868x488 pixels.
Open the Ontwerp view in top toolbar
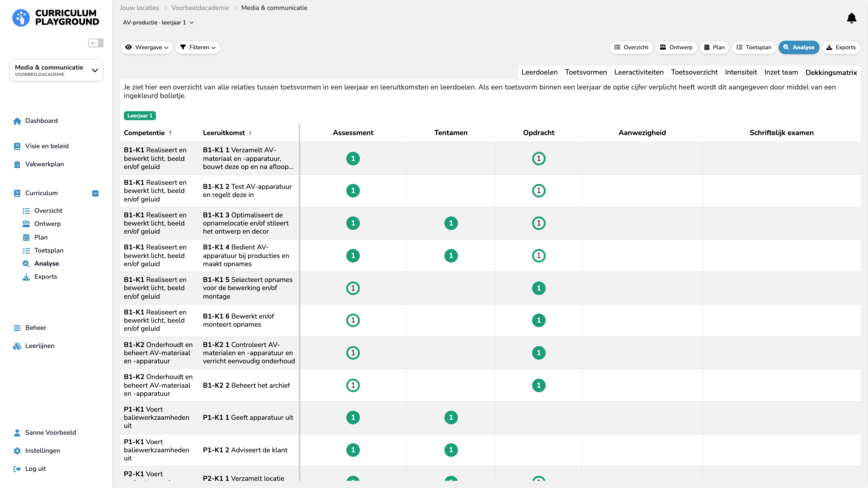pyautogui.click(x=676, y=47)
